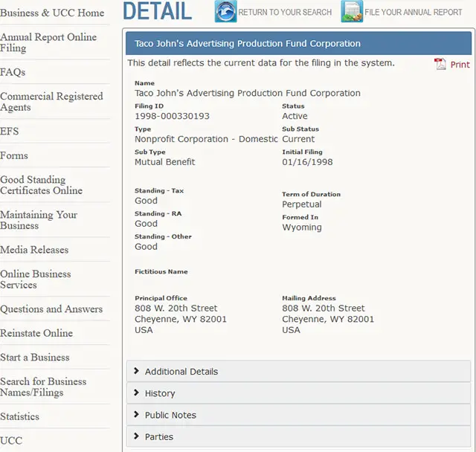Click the Mailing Address street address line
476x452 pixels.
tap(324, 309)
